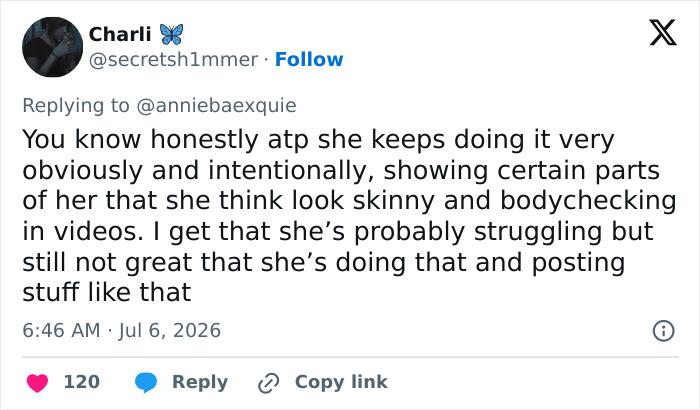Viewport: 700px width, 410px height.
Task: Open the @anniebaexquie mention link
Action: point(216,106)
